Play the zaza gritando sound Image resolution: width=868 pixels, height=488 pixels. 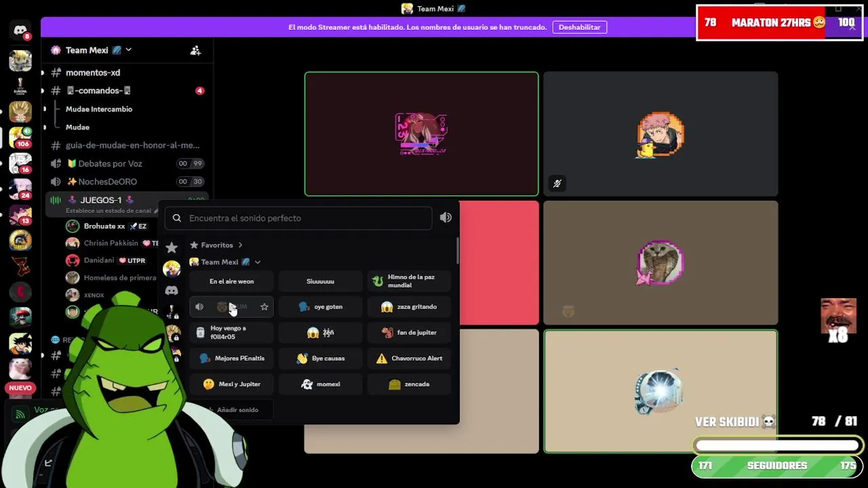pos(409,307)
